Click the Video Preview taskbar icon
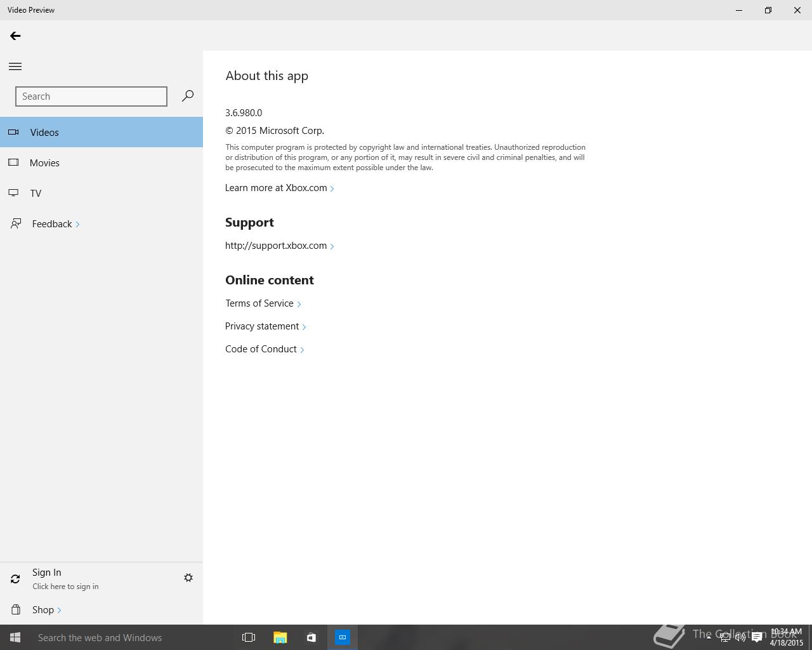 pos(343,637)
